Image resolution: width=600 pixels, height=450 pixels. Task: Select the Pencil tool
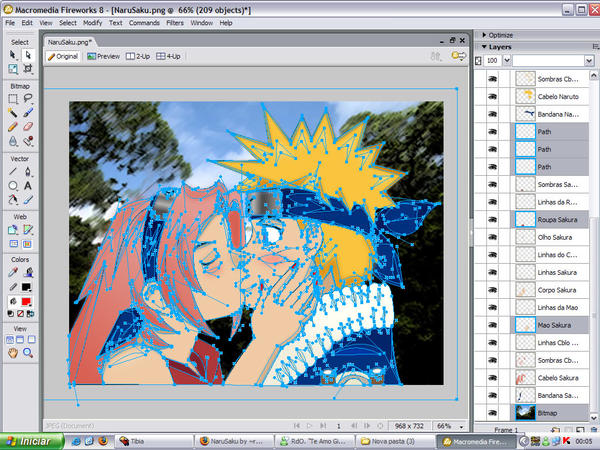tap(13, 127)
